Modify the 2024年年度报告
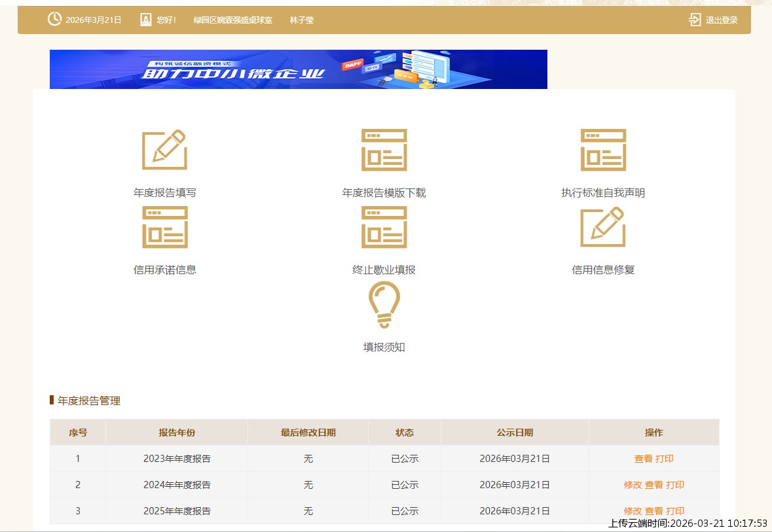772x532 pixels. [633, 485]
